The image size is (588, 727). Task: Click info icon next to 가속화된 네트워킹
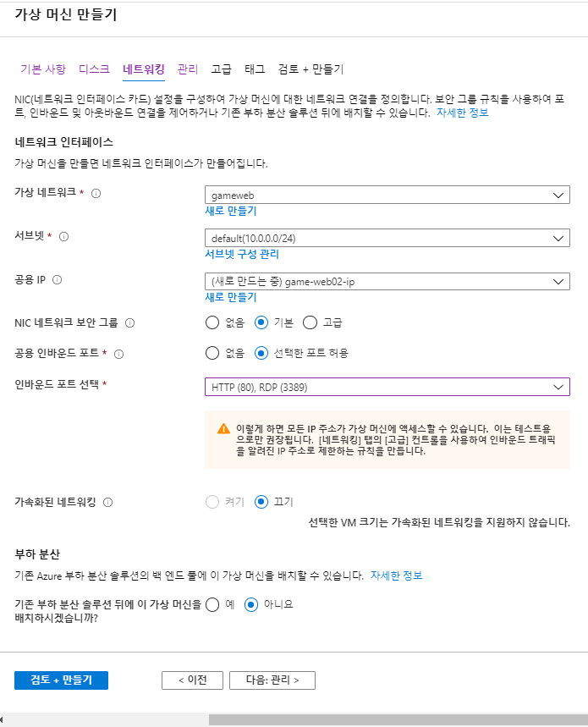[108, 502]
